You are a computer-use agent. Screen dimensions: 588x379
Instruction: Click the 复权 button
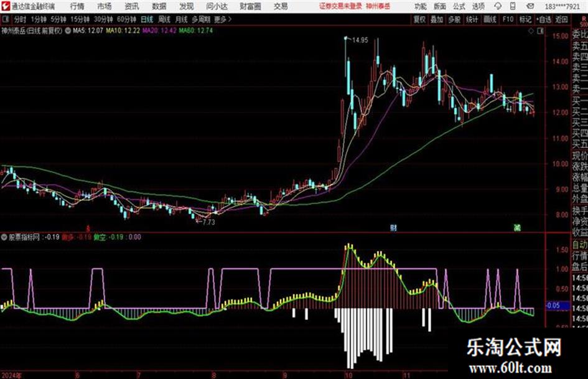tap(419, 19)
